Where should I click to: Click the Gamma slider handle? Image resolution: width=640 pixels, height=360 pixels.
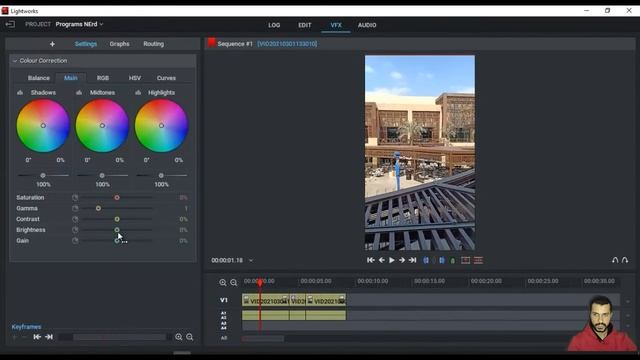click(x=98, y=208)
